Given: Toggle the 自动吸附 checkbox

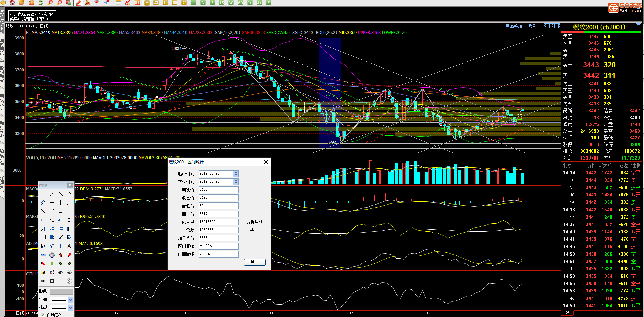Looking at the screenshot, I should coord(43,315).
